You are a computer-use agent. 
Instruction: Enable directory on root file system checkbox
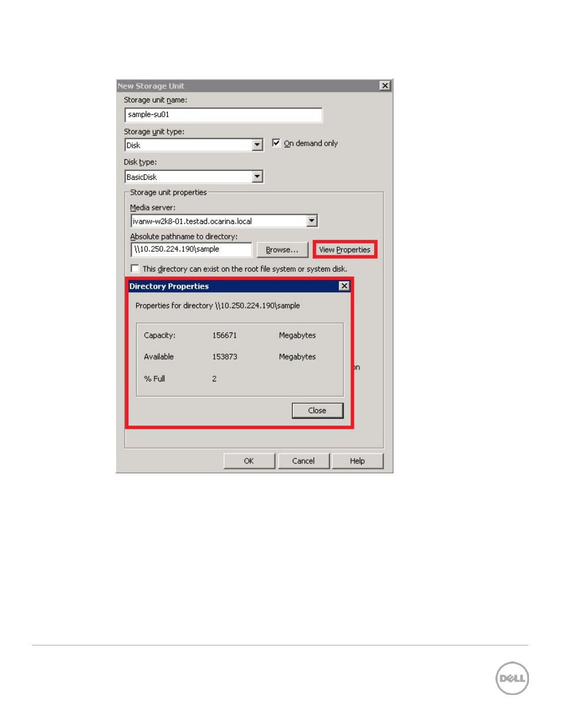[x=135, y=269]
